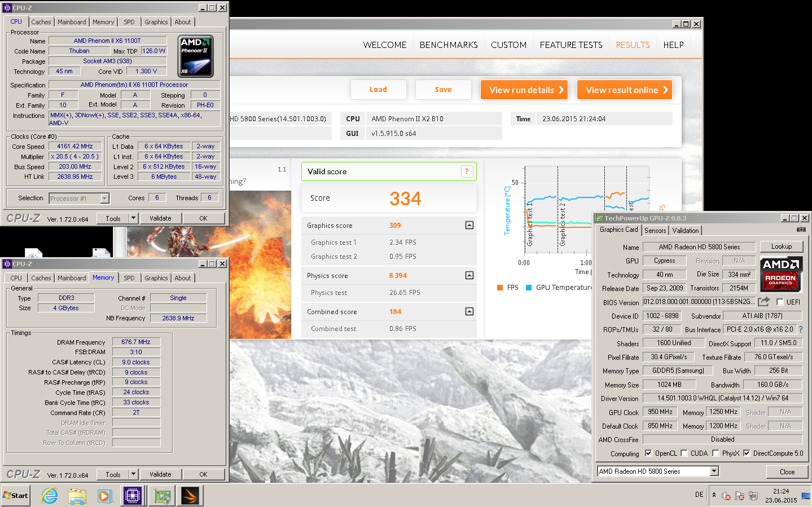Click the Core Speed value field in CPU-Z
The image size is (812, 507).
pyautogui.click(x=75, y=146)
